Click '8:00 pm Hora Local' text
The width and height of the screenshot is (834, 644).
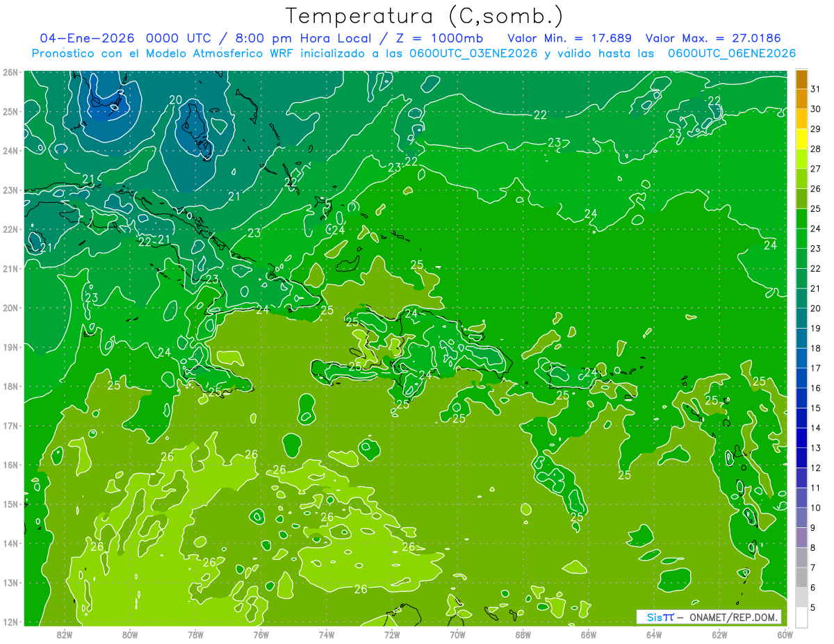pos(305,38)
